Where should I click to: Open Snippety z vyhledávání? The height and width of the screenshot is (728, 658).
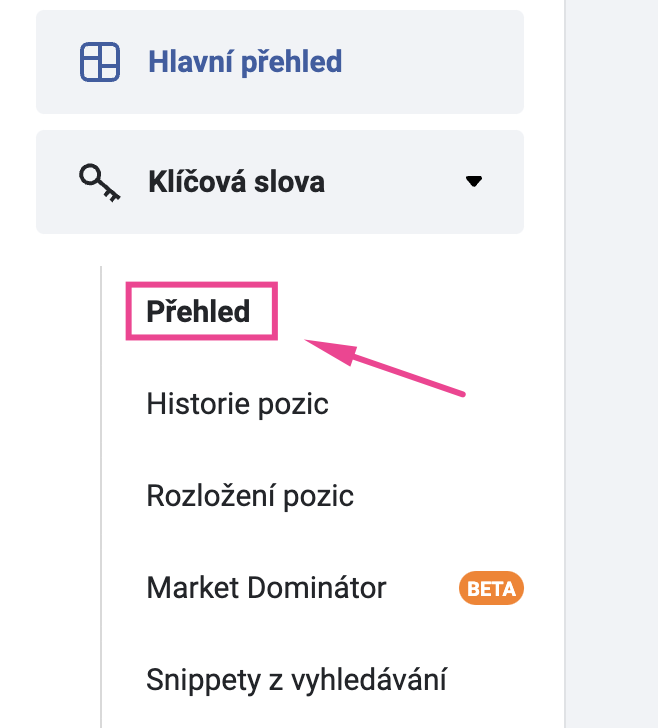(296, 680)
